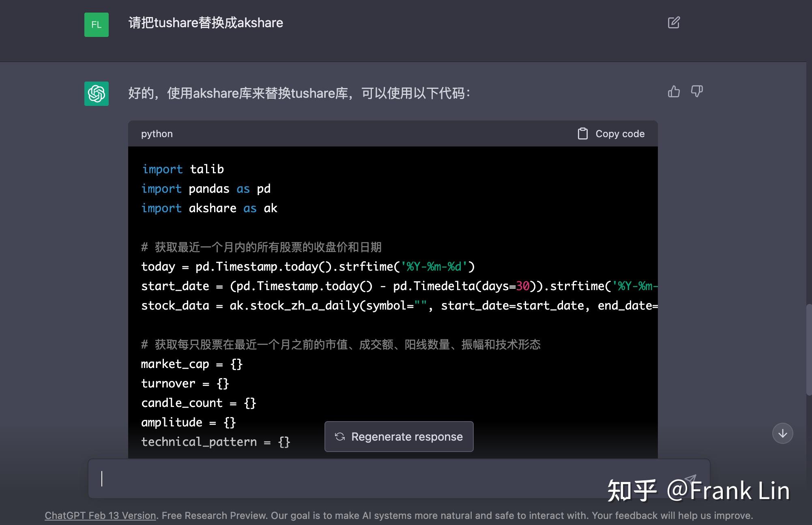812x525 pixels.
Task: Click the line starting 'stock_data = ak.stock_zh_a_daily'
Action: click(400, 306)
